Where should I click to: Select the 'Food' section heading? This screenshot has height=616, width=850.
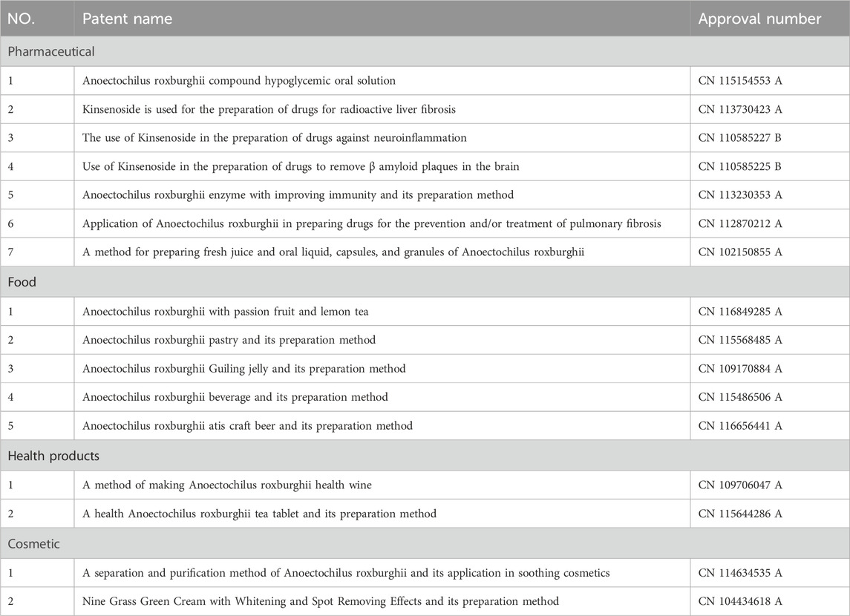click(22, 282)
